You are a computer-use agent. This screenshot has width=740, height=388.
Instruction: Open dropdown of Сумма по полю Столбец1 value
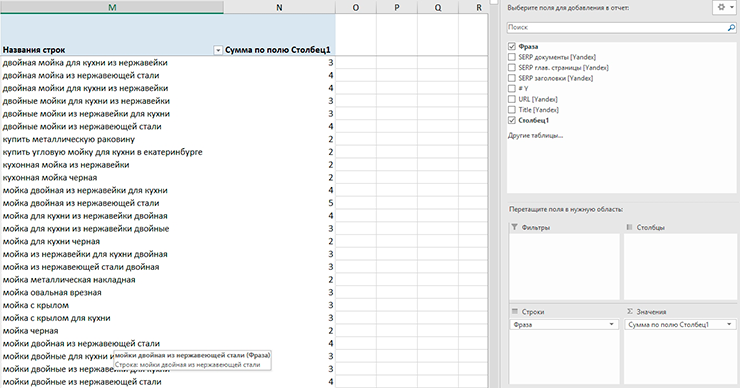729,325
